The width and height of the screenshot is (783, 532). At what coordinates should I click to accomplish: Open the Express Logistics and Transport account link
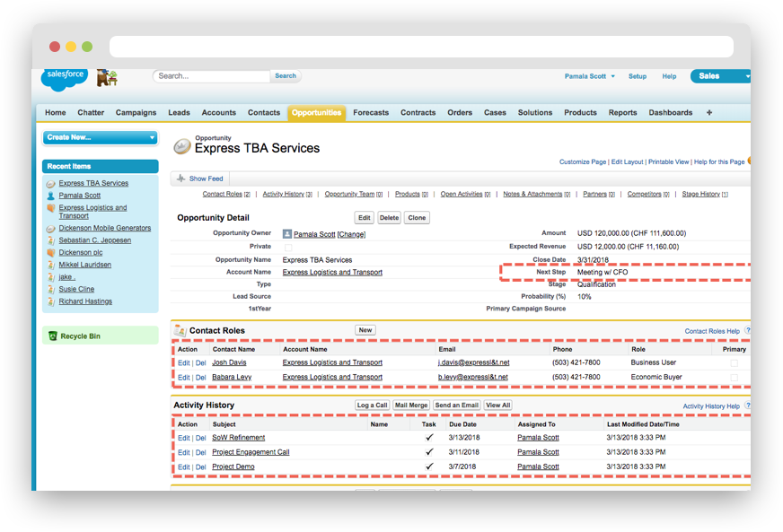point(330,272)
